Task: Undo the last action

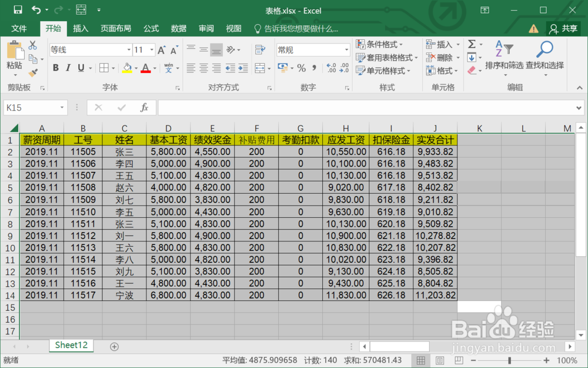Action: [x=36, y=10]
